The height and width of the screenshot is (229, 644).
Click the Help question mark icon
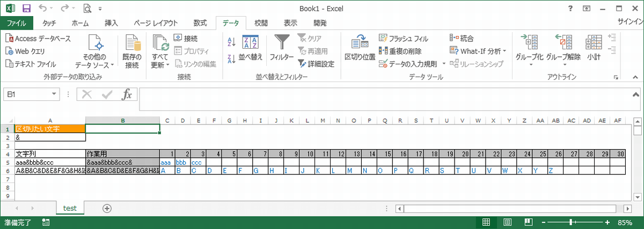tap(569, 8)
